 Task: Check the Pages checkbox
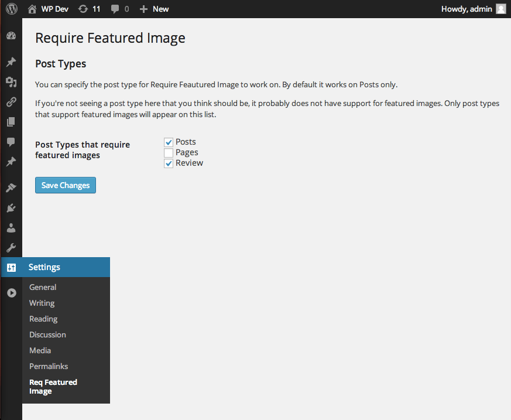point(169,153)
